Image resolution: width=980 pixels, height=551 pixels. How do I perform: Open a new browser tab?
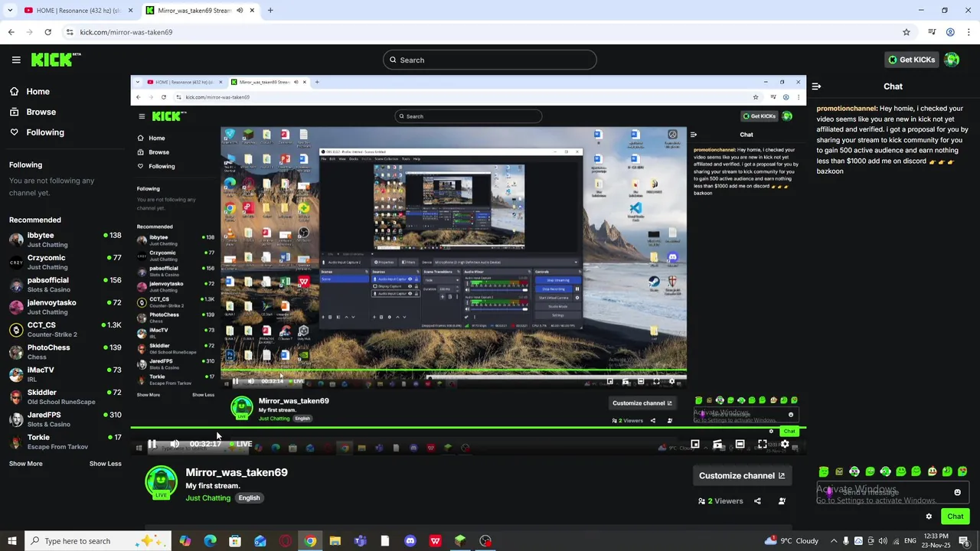270,10
